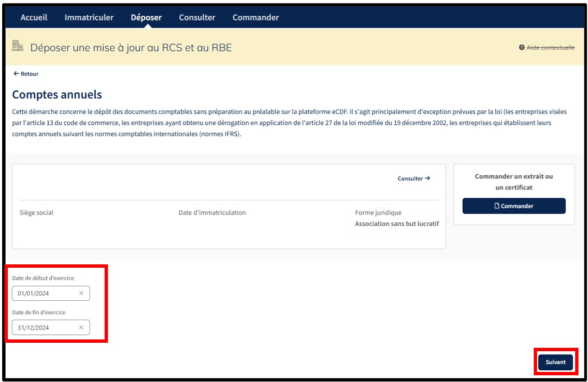
Task: Click the question mark help icon
Action: point(521,48)
